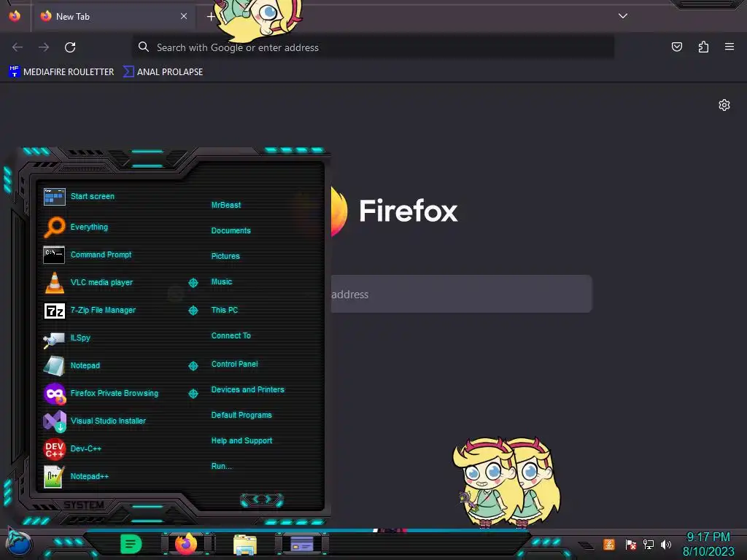Open MrBeast user folder
This screenshot has height=560, width=747.
226,205
